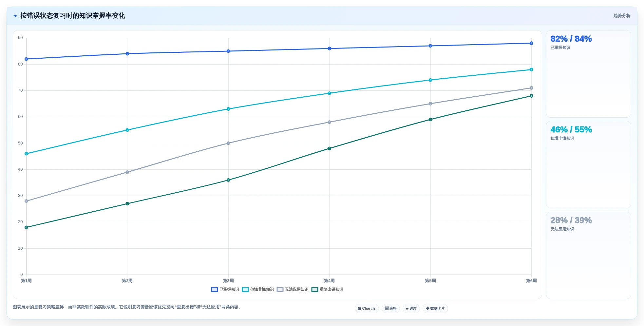This screenshot has width=644, height=326.
Task: Toggle the 无法应用知识 series in the chart legend
Action: click(x=293, y=290)
